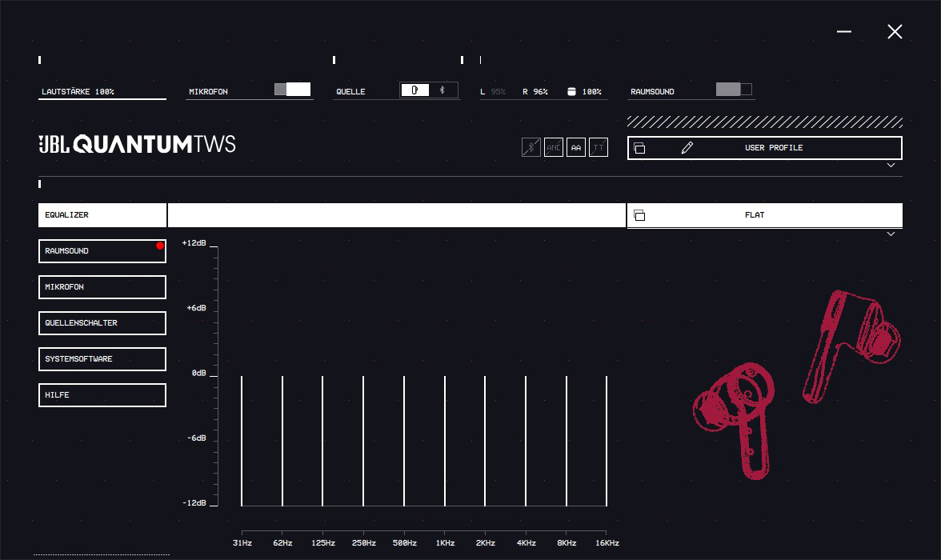Click the 8KHz equalizer band slider
Screen dimensions: 941x560
(567, 441)
